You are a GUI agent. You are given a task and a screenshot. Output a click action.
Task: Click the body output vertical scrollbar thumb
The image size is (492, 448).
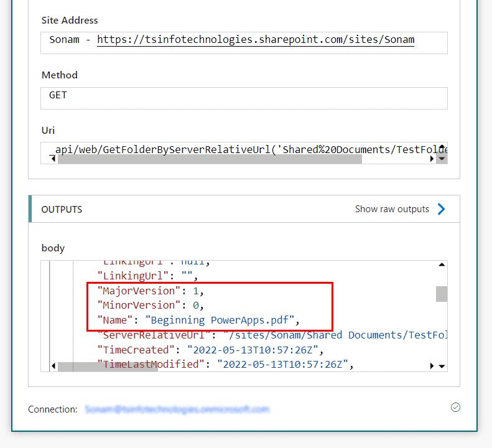pos(442,294)
